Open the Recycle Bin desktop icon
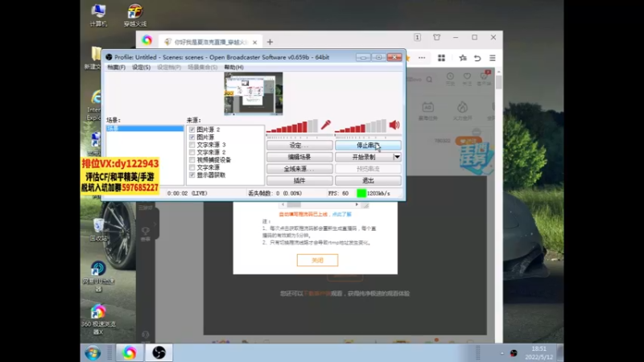The height and width of the screenshot is (362, 644). pyautogui.click(x=98, y=229)
